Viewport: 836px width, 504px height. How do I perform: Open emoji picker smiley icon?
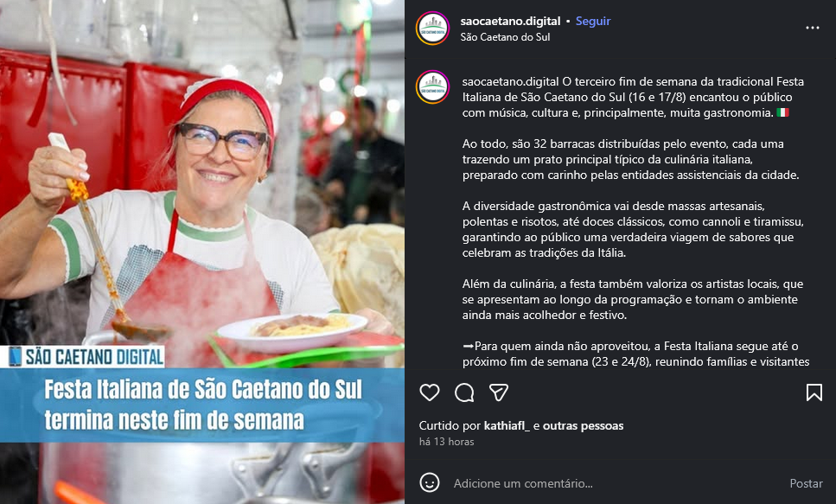(429, 482)
